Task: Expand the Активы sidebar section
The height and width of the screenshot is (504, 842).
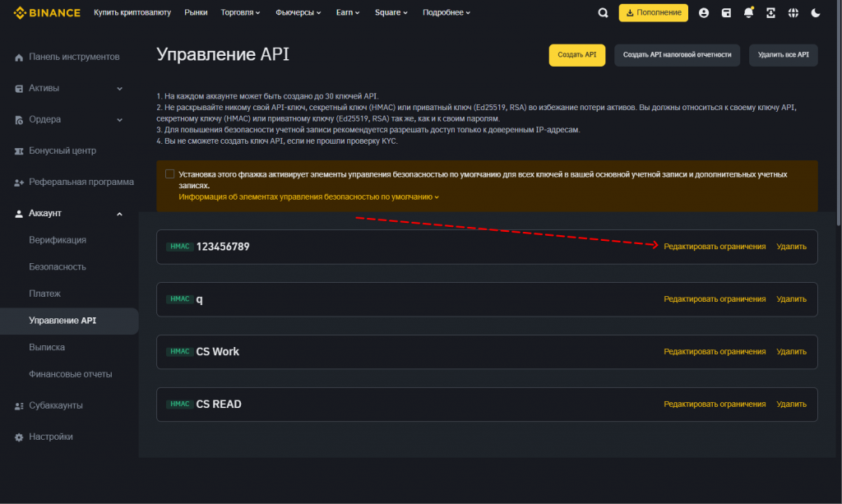Action: click(120, 89)
